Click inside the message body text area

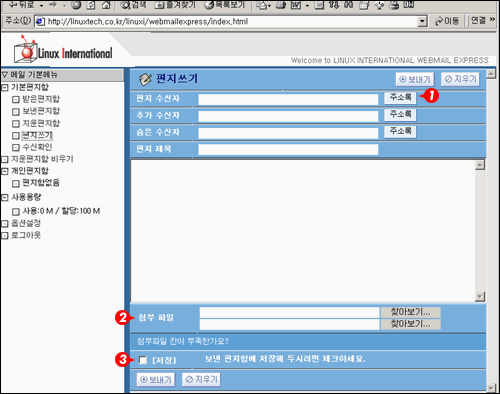[x=303, y=231]
